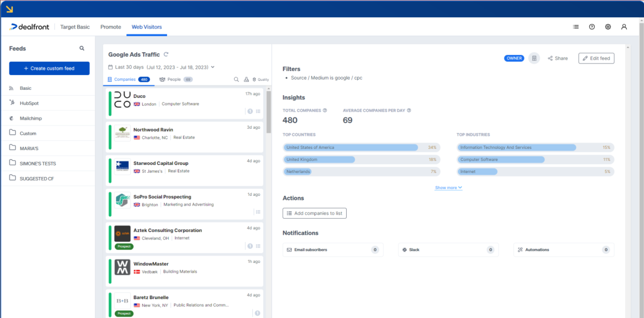Click the Share button
Viewport: 644px width, 318px height.
[x=558, y=58]
